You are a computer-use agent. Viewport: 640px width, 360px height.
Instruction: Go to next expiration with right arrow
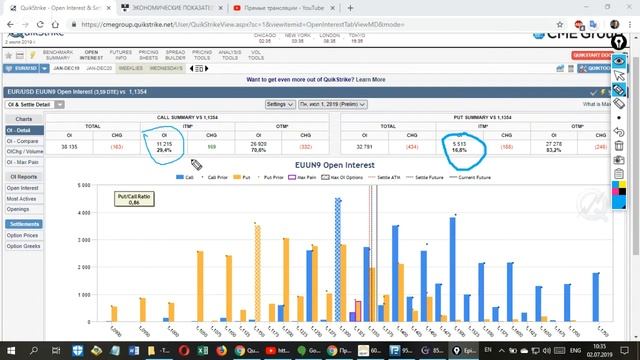(x=207, y=69)
